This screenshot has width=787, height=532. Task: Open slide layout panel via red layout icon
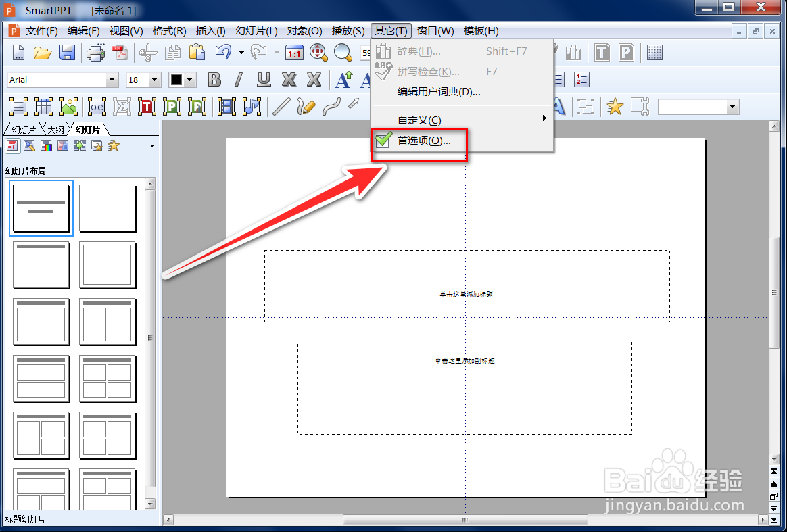point(13,146)
